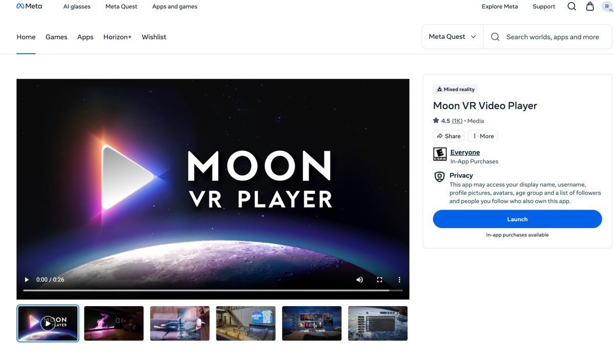
Task: Switch to the Games tab
Action: click(56, 36)
